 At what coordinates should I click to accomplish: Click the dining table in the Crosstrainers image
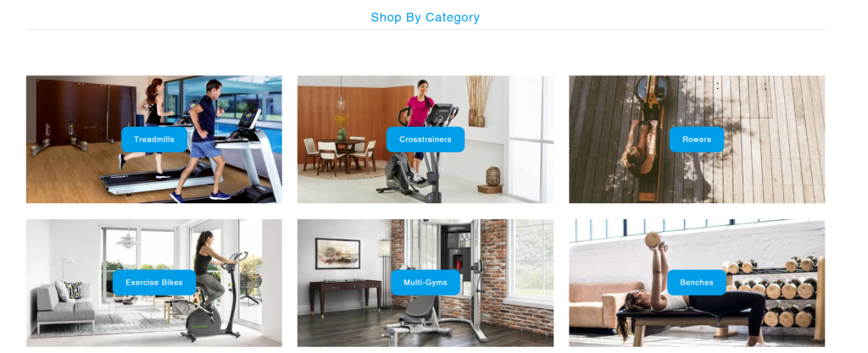[x=341, y=153]
